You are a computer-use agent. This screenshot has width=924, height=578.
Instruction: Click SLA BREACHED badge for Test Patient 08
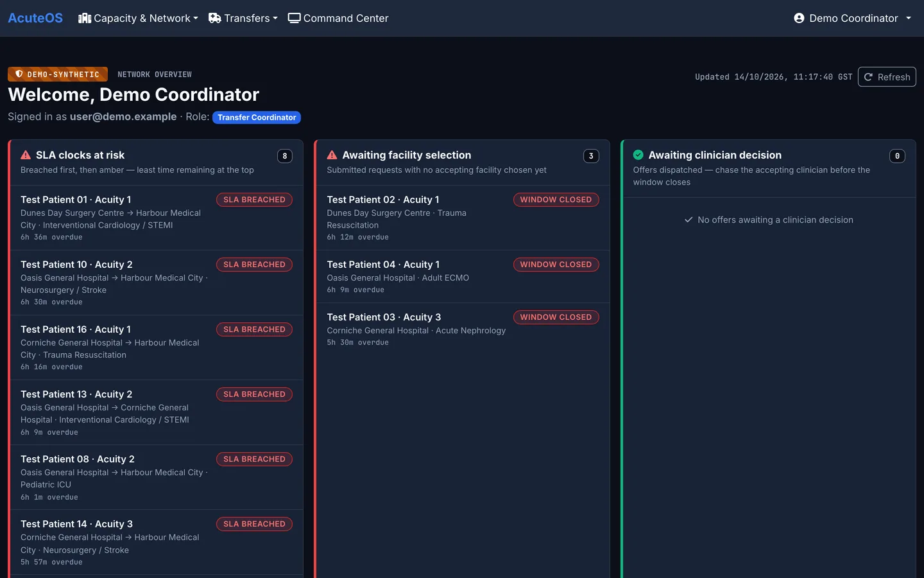pyautogui.click(x=254, y=459)
